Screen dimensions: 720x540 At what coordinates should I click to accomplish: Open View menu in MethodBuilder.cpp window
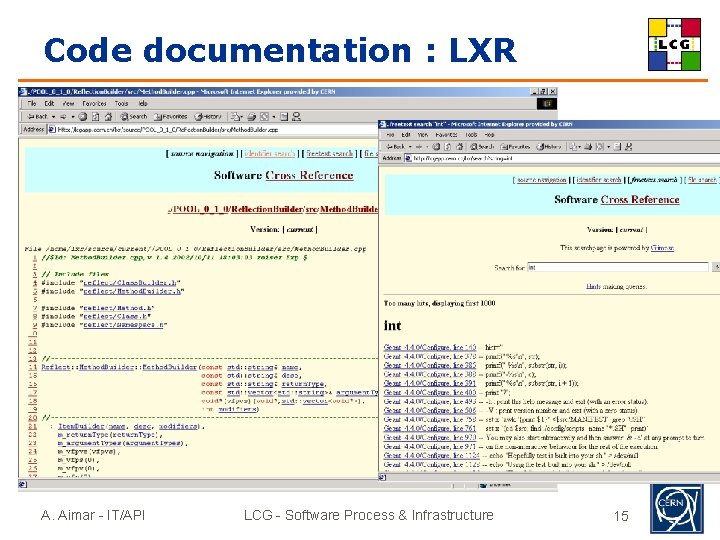click(68, 104)
